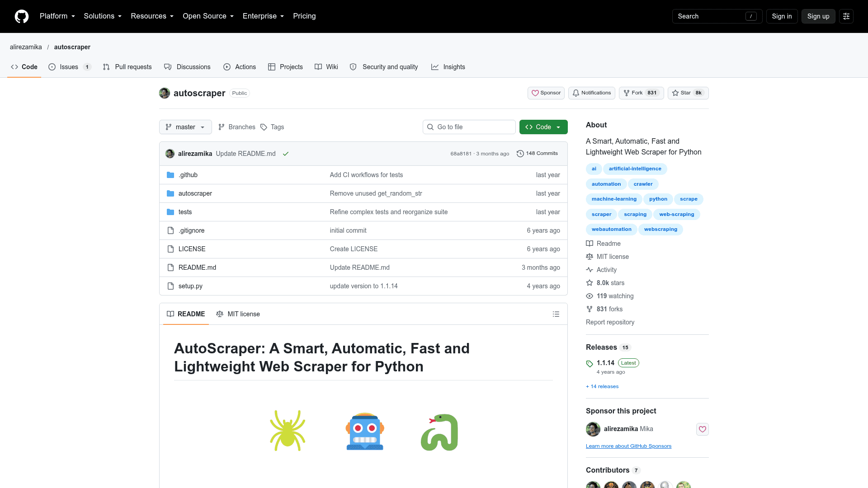Click the 148 Commits history link
The width and height of the screenshot is (868, 488).
537,154
